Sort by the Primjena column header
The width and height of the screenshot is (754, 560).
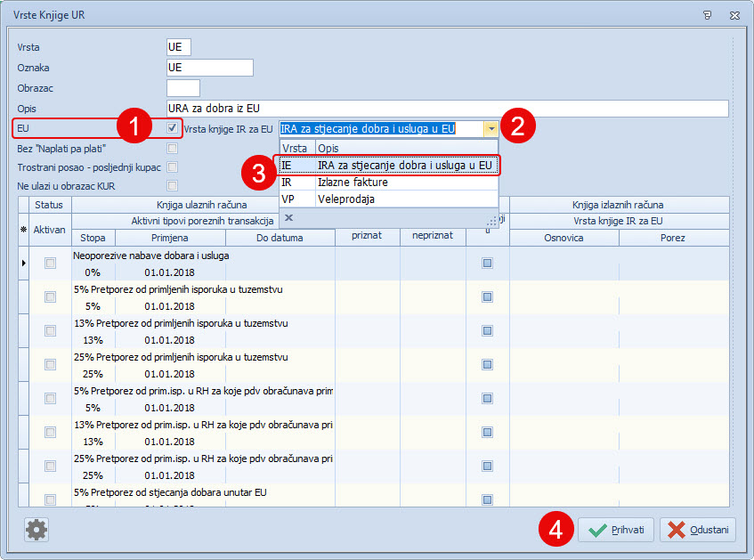click(x=170, y=238)
